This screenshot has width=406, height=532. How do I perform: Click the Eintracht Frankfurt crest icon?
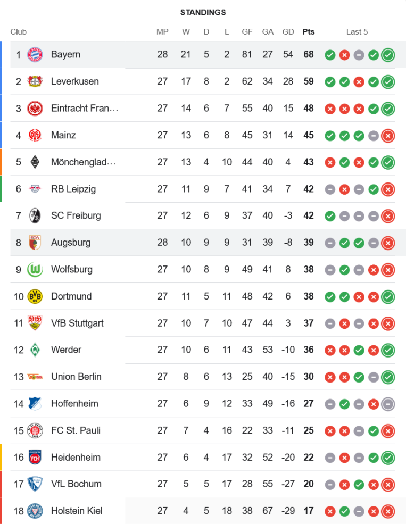35,108
